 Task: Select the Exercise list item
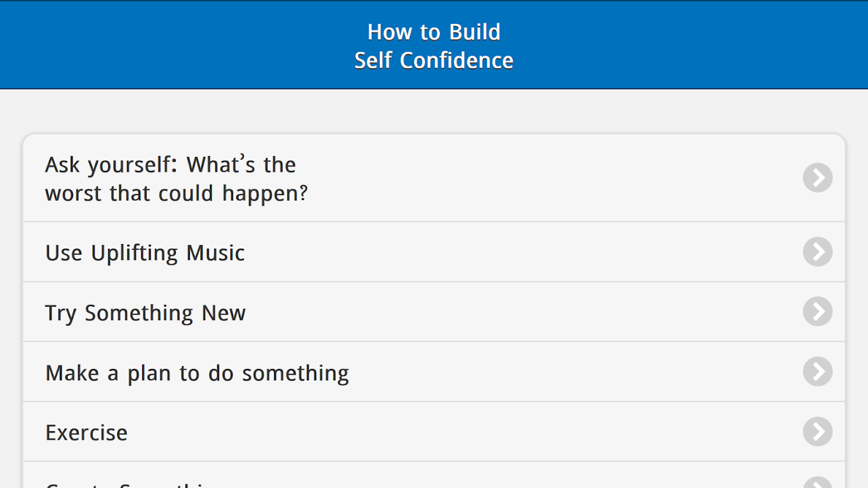coord(434,432)
